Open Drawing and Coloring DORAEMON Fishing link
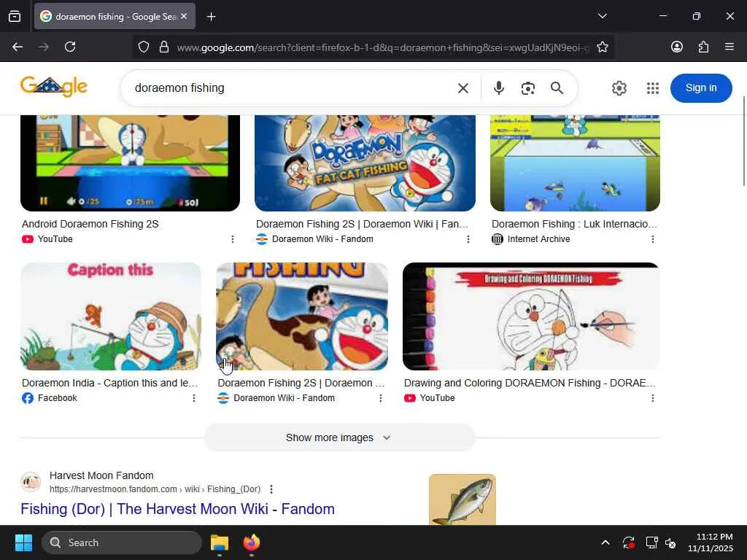The width and height of the screenshot is (747, 560). (x=530, y=383)
